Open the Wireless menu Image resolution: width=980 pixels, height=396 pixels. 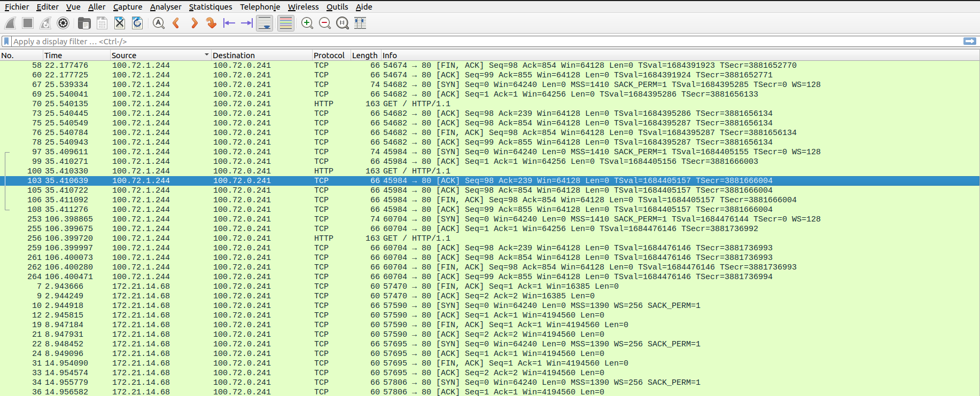tap(303, 7)
